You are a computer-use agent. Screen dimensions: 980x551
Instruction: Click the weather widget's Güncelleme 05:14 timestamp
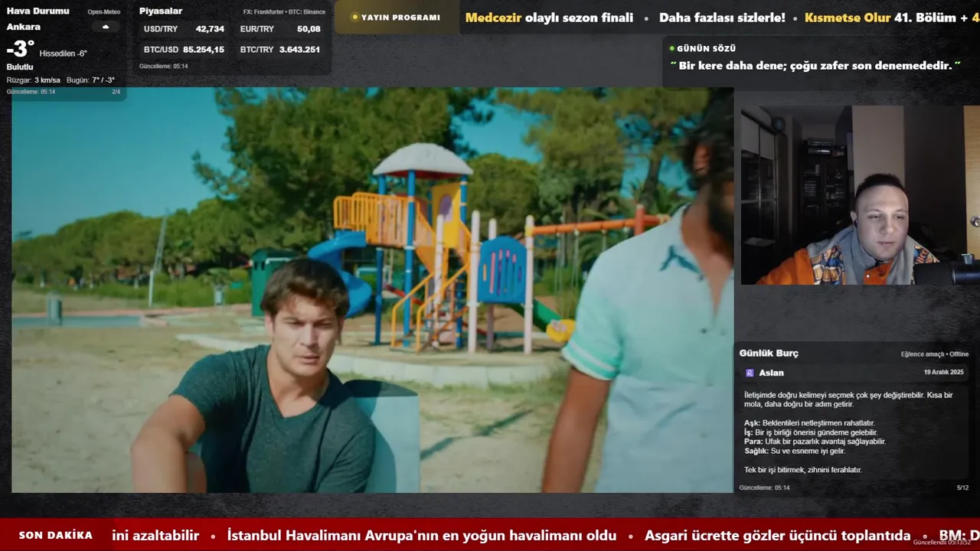[x=31, y=92]
